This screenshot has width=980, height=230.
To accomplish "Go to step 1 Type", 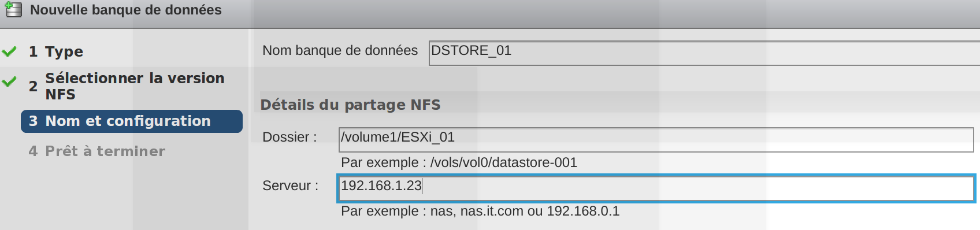I will pos(56,51).
